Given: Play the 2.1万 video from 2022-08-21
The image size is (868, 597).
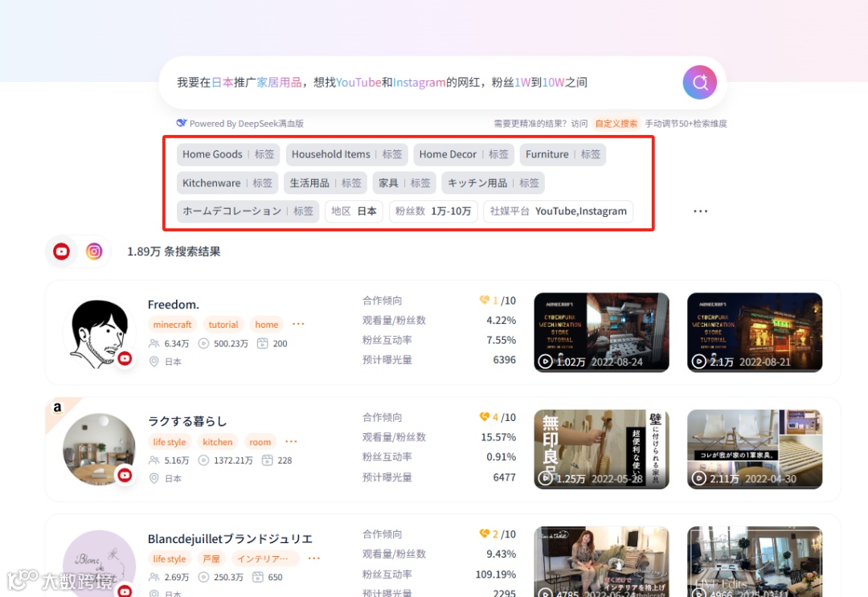Looking at the screenshot, I should (x=755, y=332).
